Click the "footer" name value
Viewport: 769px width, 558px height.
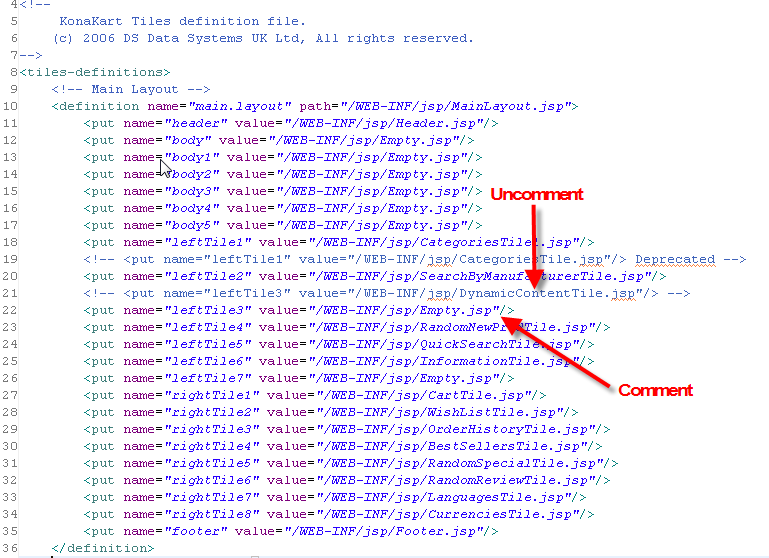coord(196,532)
